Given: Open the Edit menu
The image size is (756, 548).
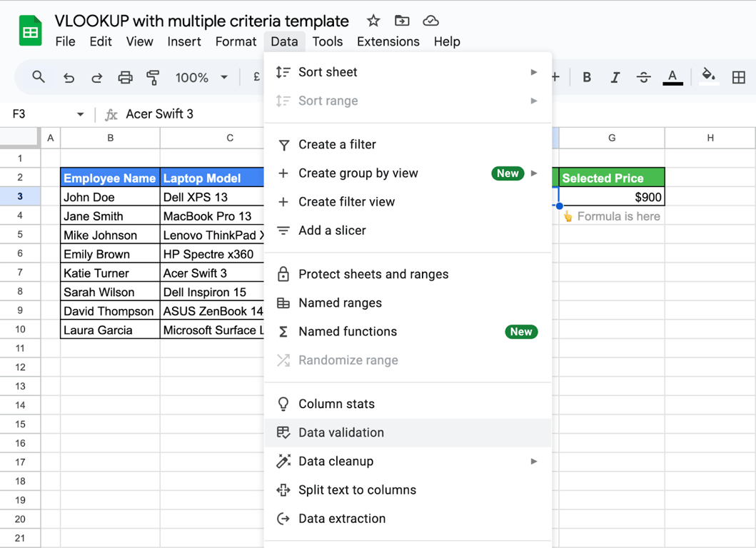Looking at the screenshot, I should pos(101,42).
